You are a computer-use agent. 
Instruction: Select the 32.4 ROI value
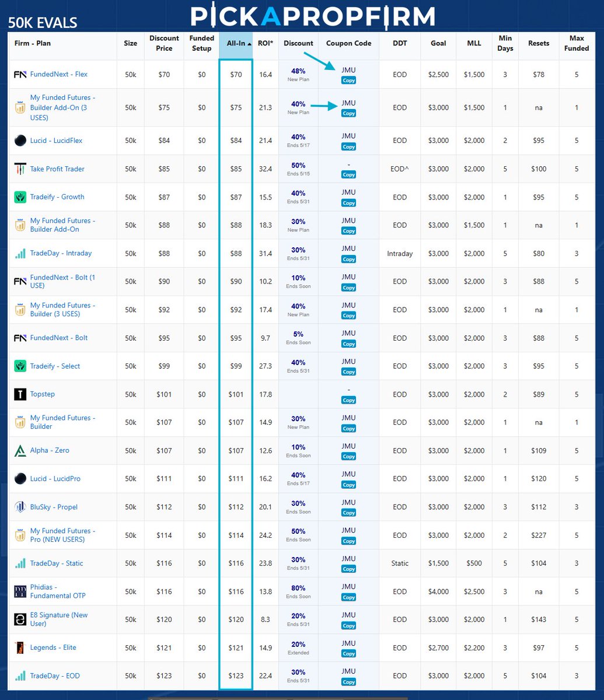pos(265,169)
